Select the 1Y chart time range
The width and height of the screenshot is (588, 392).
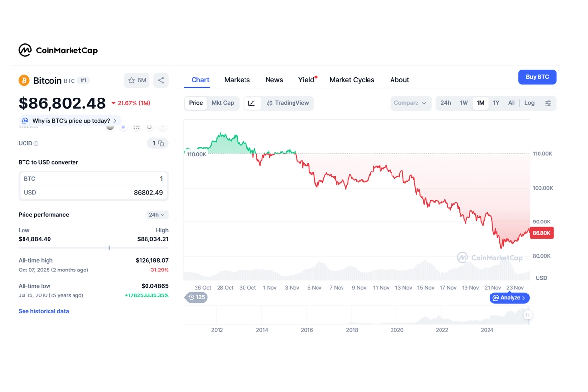pyautogui.click(x=496, y=103)
